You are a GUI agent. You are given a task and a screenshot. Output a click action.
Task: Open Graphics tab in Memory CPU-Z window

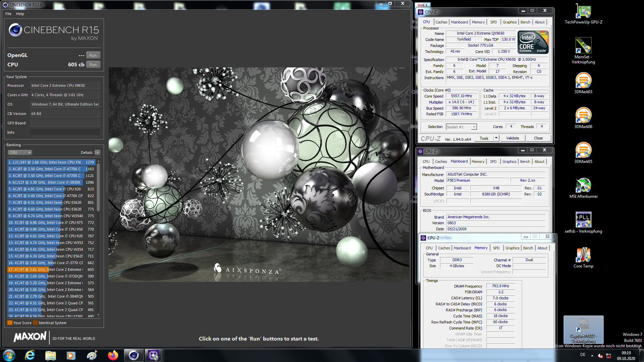(x=512, y=248)
